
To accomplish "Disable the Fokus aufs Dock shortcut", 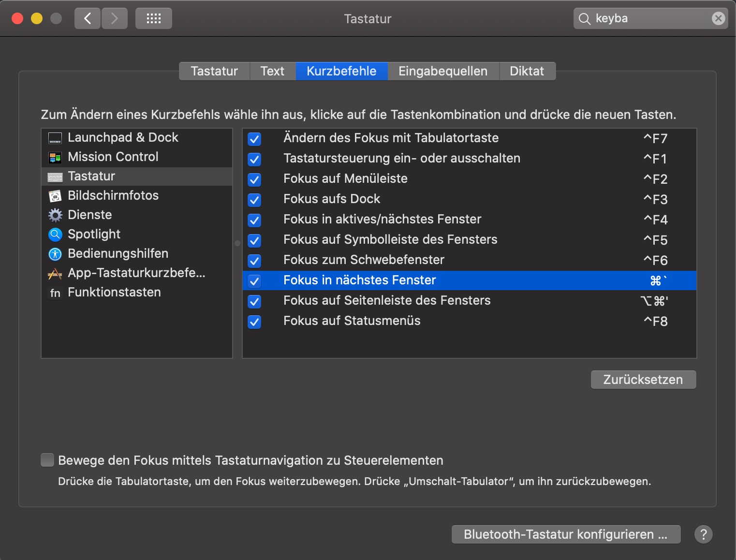I will click(x=254, y=200).
